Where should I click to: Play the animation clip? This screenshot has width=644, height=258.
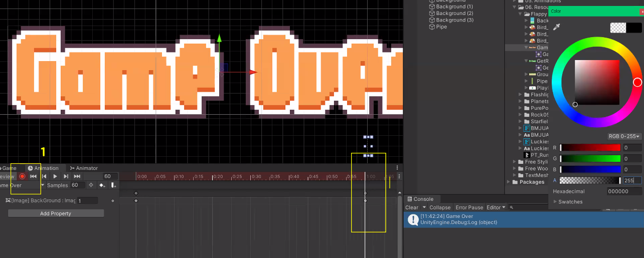point(55,176)
